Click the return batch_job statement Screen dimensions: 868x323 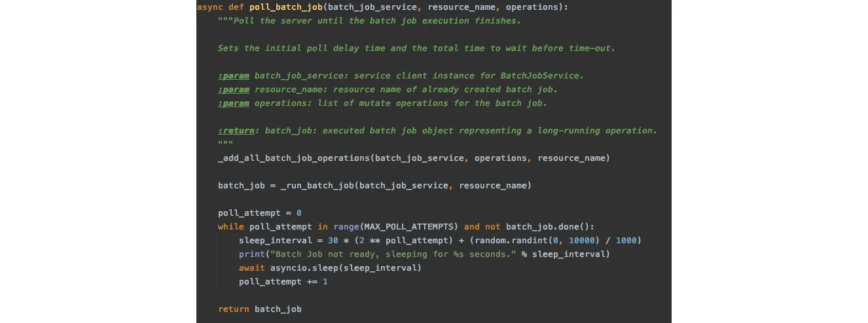click(260, 309)
